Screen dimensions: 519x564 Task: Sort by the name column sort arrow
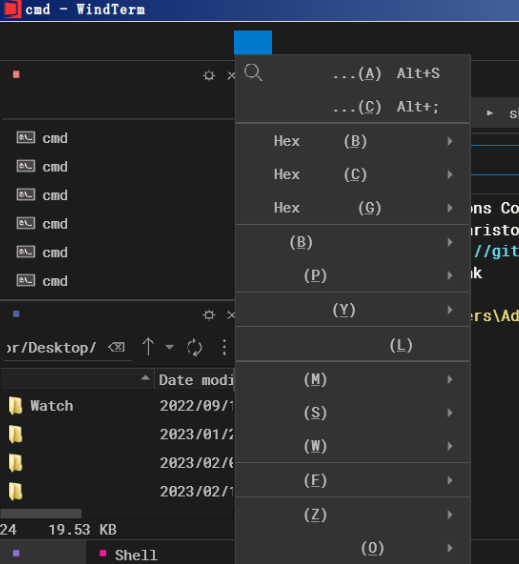coord(145,378)
